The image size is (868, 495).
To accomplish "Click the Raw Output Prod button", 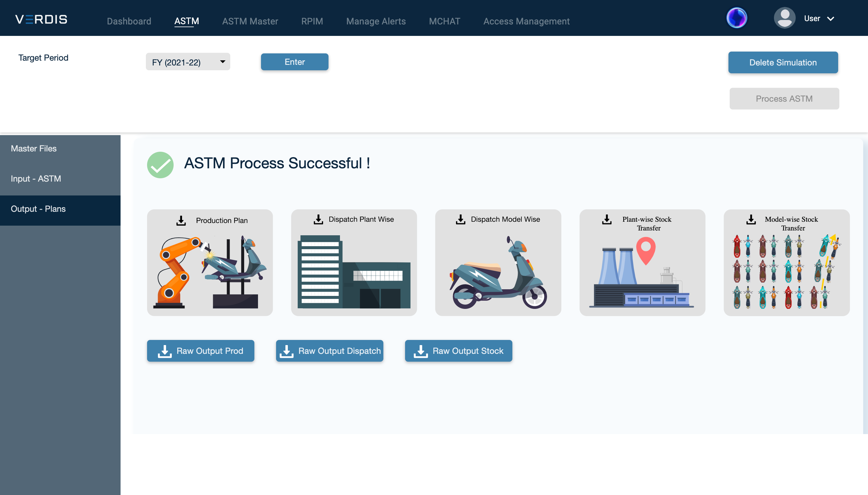I will coord(200,351).
